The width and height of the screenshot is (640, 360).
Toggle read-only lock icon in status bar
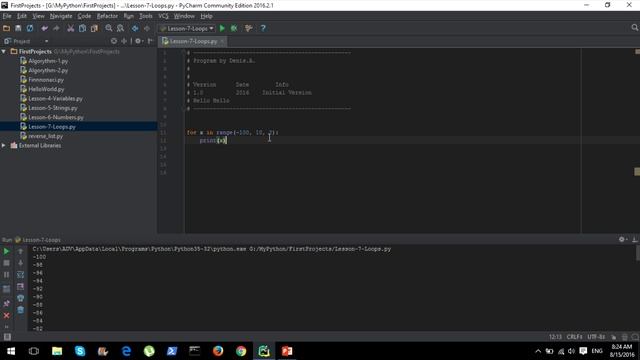click(614, 337)
